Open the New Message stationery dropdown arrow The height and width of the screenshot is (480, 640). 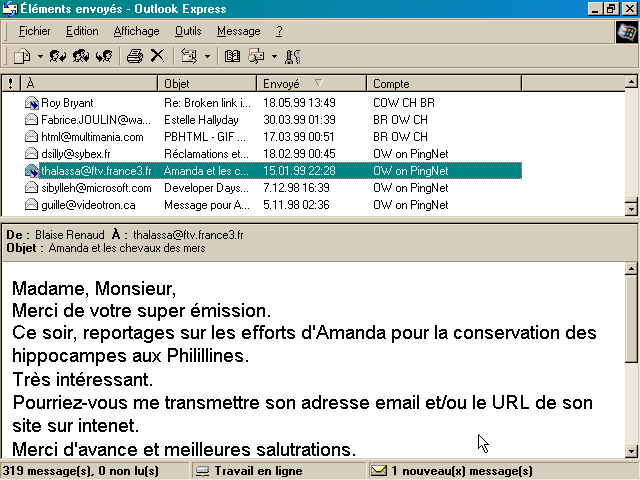click(x=40, y=56)
